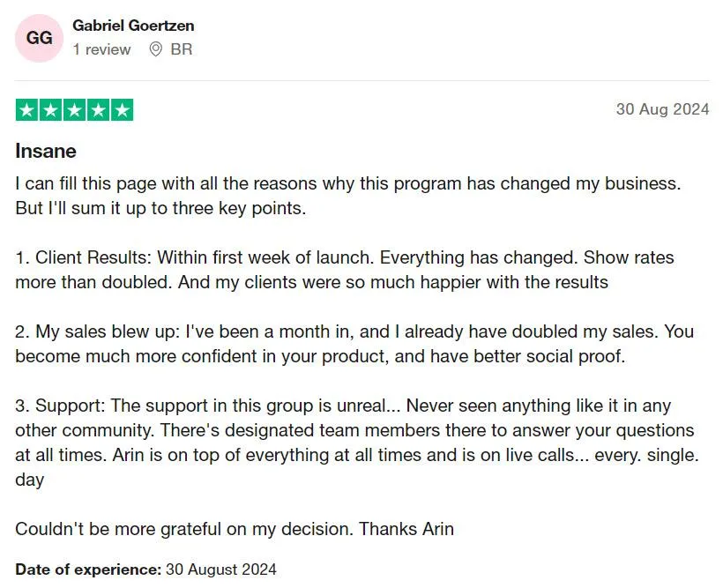The image size is (723, 588).
Task: Click the Support paragraph text
Action: (x=357, y=443)
